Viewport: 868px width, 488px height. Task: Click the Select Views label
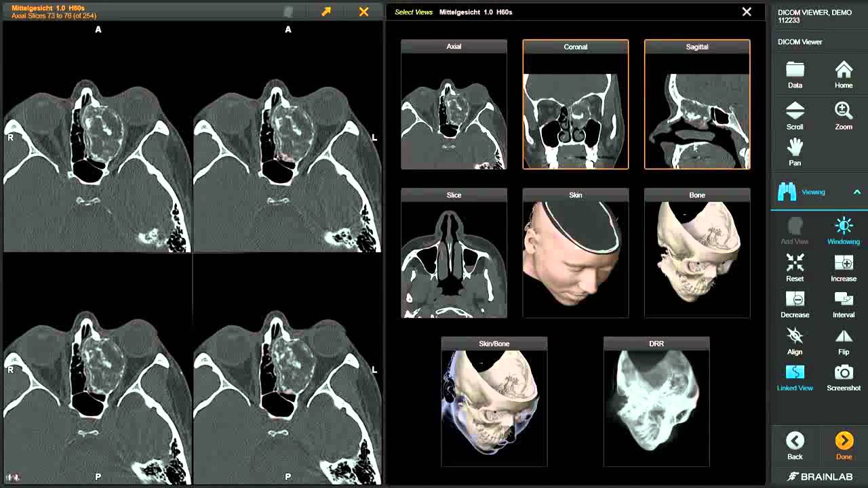pos(414,12)
